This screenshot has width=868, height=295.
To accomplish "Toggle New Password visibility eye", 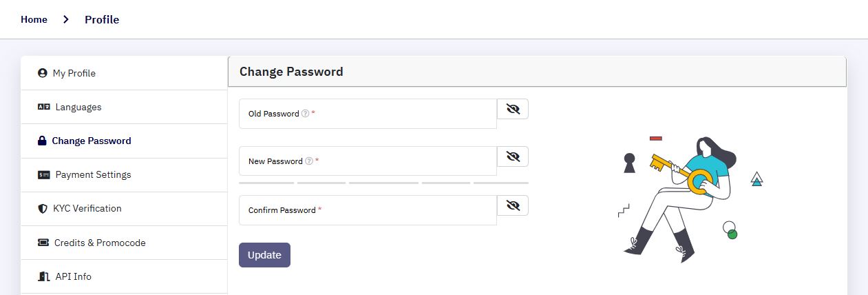I will click(x=513, y=156).
